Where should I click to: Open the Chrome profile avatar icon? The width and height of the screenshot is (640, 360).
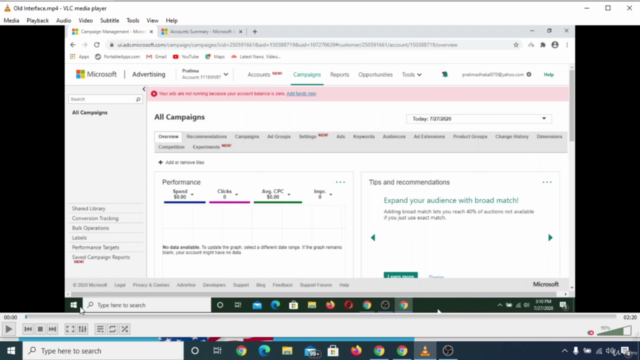pos(555,45)
